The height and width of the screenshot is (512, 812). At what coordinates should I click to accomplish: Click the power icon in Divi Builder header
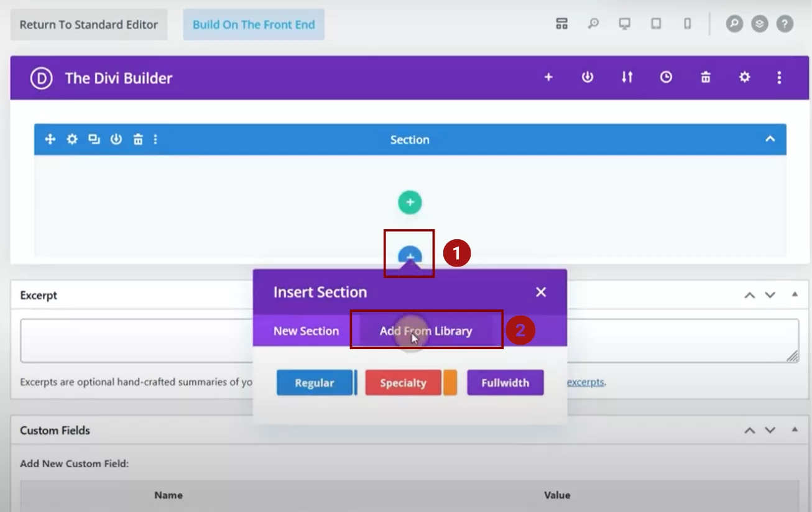pos(588,77)
